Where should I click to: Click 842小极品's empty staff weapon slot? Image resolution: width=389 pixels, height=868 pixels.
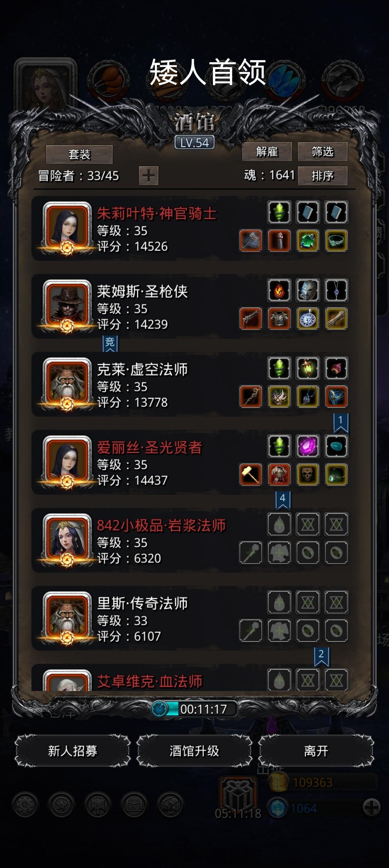click(x=251, y=553)
